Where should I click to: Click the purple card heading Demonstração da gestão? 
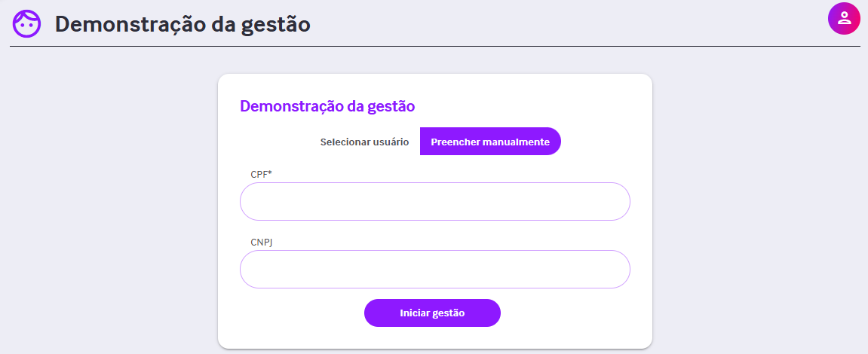pos(327,106)
